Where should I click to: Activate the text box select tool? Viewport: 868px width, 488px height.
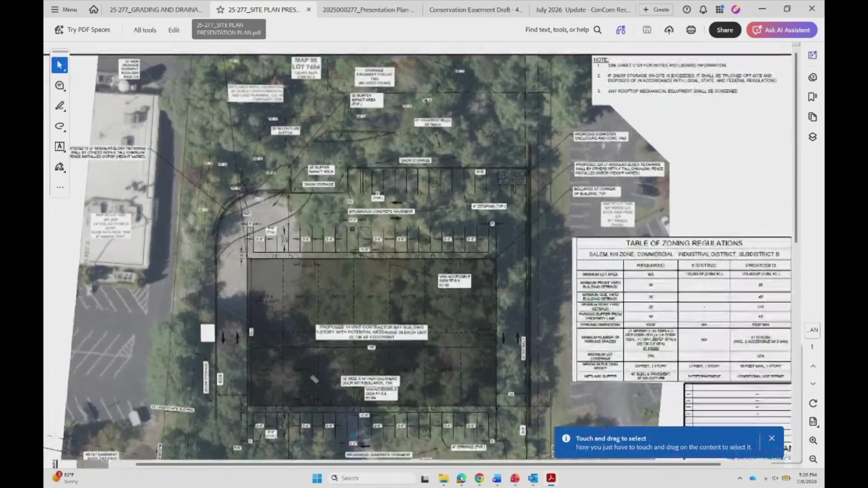click(x=60, y=146)
